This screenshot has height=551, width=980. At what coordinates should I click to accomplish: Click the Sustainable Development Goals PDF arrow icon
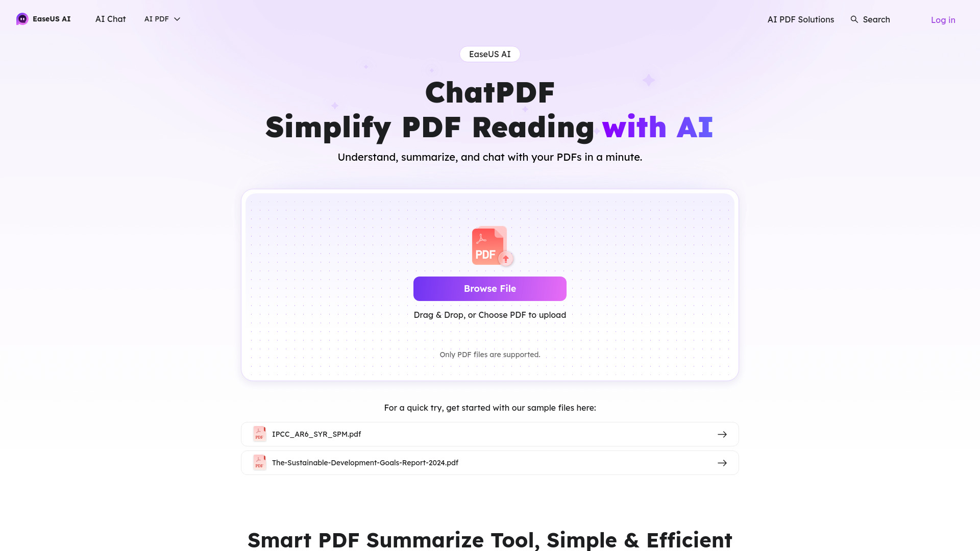coord(722,463)
